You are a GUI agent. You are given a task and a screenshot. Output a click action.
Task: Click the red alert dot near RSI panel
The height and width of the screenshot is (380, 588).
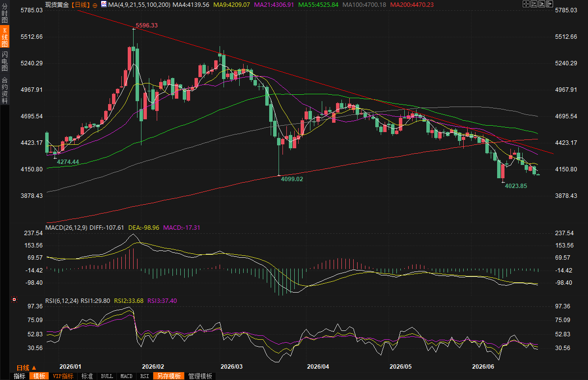click(x=14, y=299)
